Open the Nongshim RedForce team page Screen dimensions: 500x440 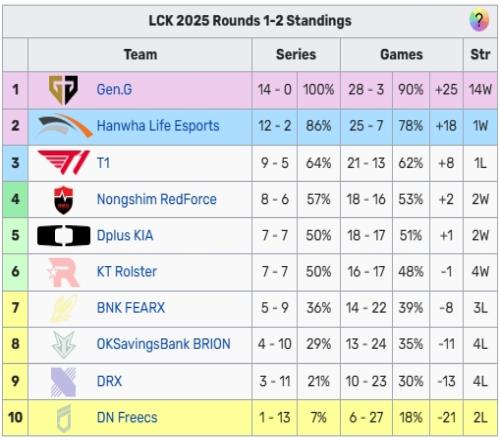point(157,199)
